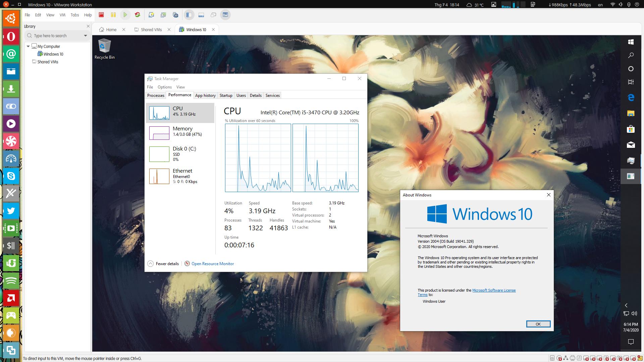Show hidden tray icons chevron in Windows
Image resolution: width=644 pixels, height=362 pixels.
626,305
